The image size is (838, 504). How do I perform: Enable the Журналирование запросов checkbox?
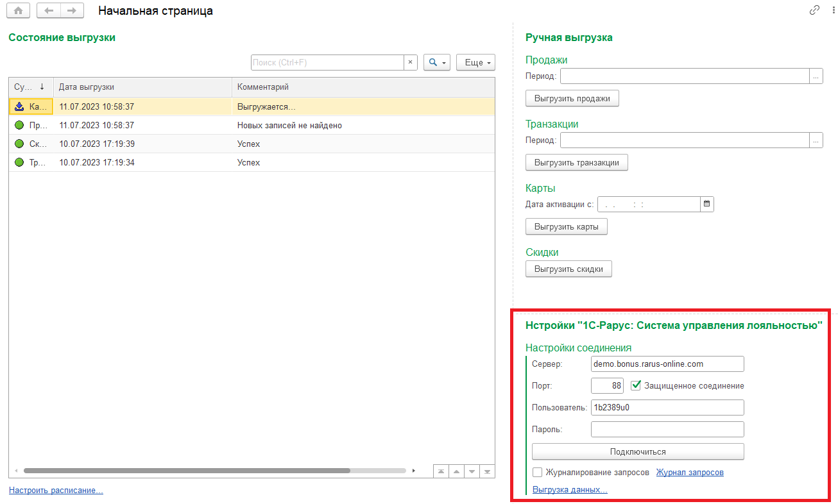(538, 473)
